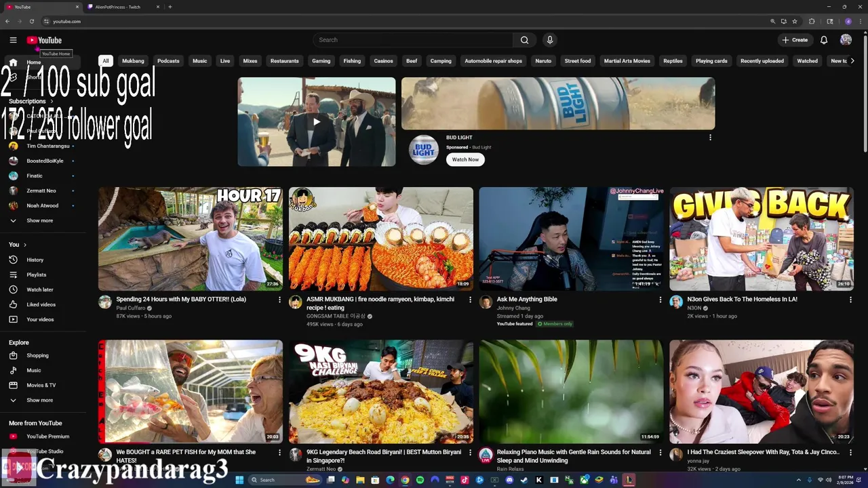The width and height of the screenshot is (868, 488).
Task: Open Johnny Chang channel link
Action: coord(513,308)
